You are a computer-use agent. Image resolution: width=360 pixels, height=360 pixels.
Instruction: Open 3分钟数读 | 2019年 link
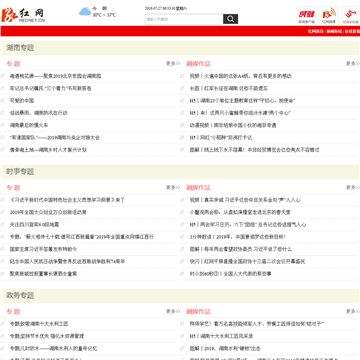tap(238, 237)
